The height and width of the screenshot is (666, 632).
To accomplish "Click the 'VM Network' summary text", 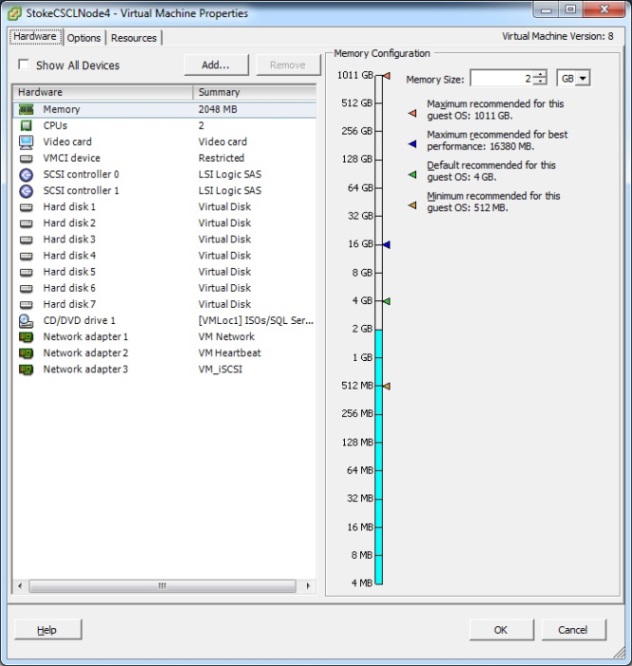I will [226, 337].
